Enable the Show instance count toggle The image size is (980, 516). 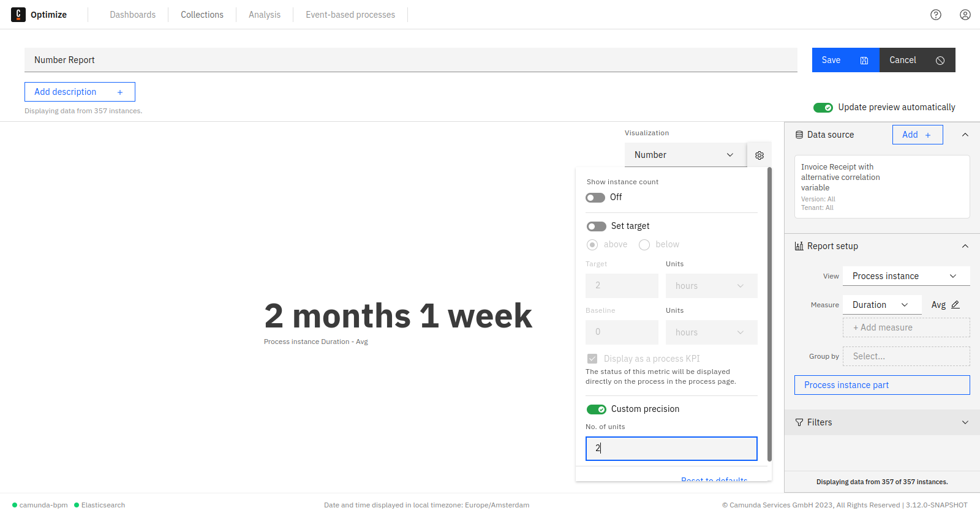pos(594,197)
